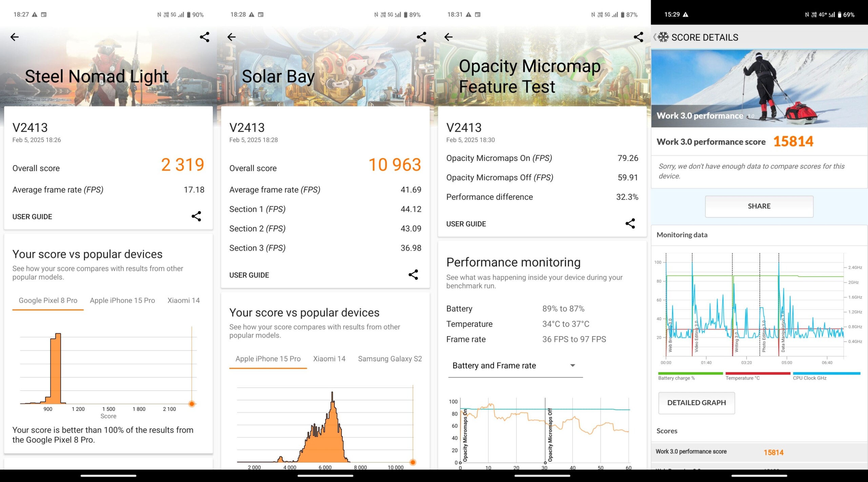Tap Section 1 (FPS) 44.12 row
The height and width of the screenshot is (482, 868).
tap(325, 209)
